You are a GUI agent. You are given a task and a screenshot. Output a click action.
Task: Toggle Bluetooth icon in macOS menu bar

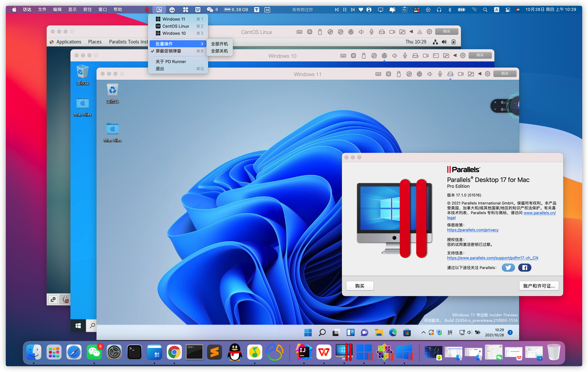click(450, 10)
